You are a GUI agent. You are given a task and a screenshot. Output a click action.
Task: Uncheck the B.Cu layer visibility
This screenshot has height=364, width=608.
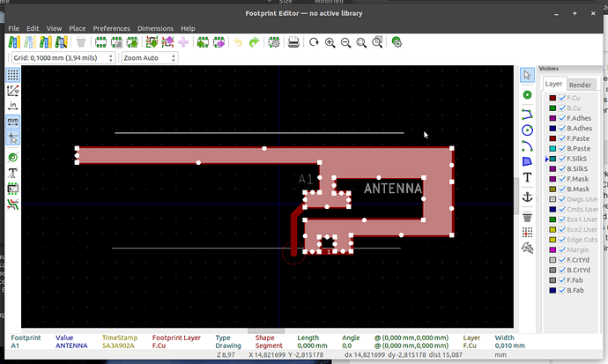point(562,108)
